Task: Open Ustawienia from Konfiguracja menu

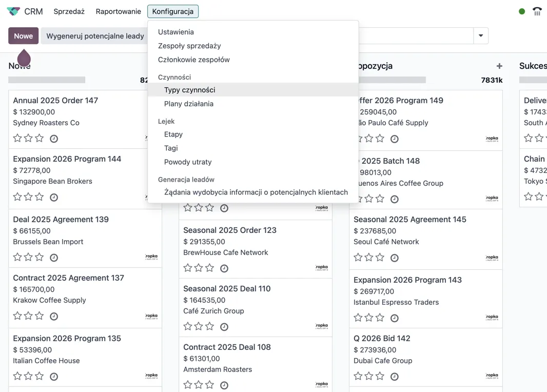Action: coord(176,32)
